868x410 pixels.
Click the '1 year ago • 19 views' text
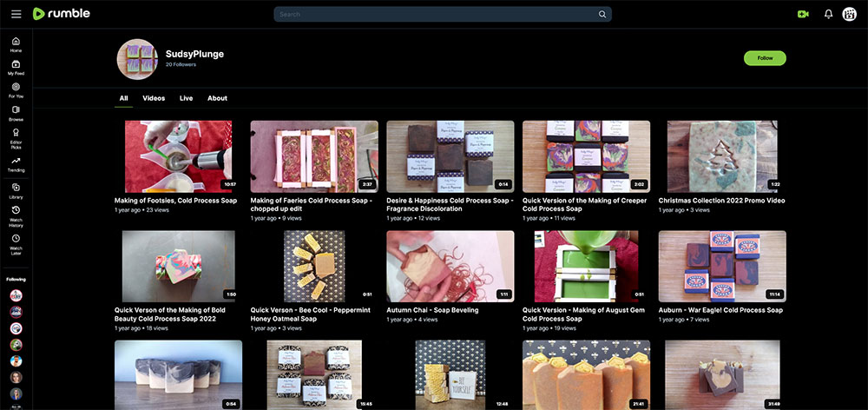549,328
